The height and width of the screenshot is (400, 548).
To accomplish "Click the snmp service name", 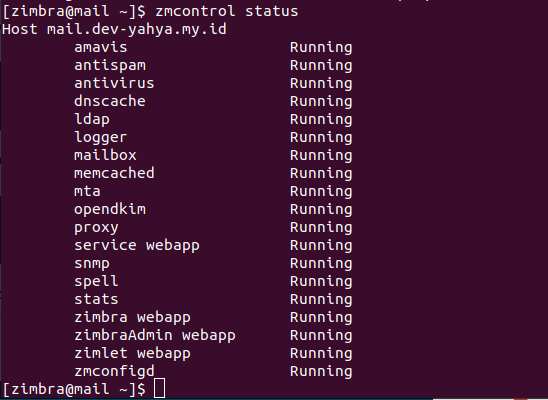I will [x=92, y=264].
